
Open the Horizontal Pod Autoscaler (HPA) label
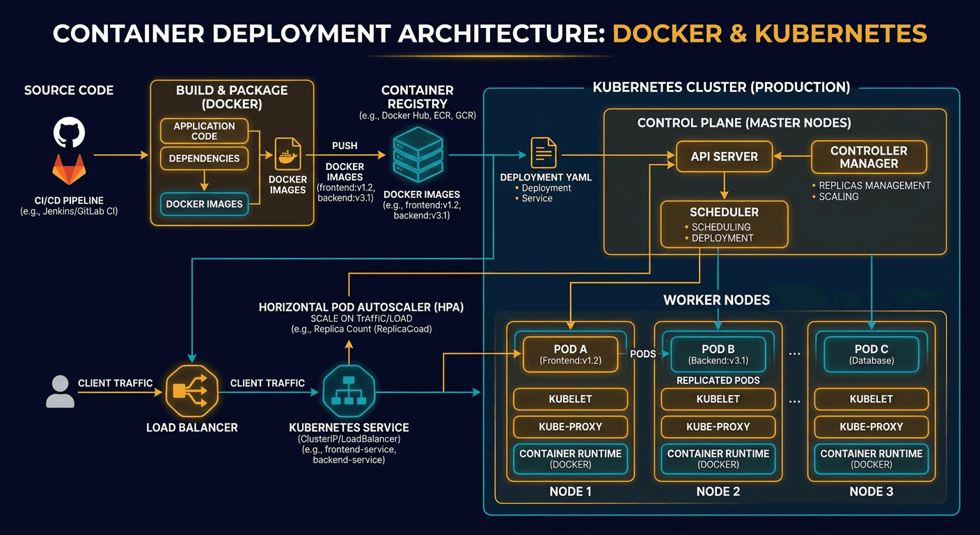[361, 307]
